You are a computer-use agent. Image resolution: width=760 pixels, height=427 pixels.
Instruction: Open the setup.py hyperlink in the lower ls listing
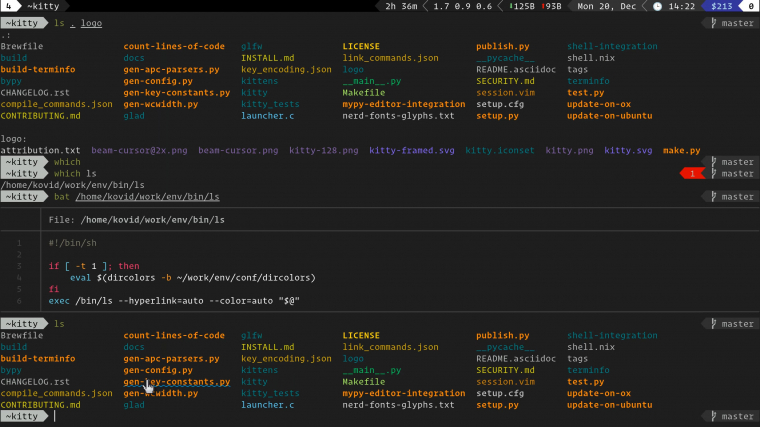497,405
